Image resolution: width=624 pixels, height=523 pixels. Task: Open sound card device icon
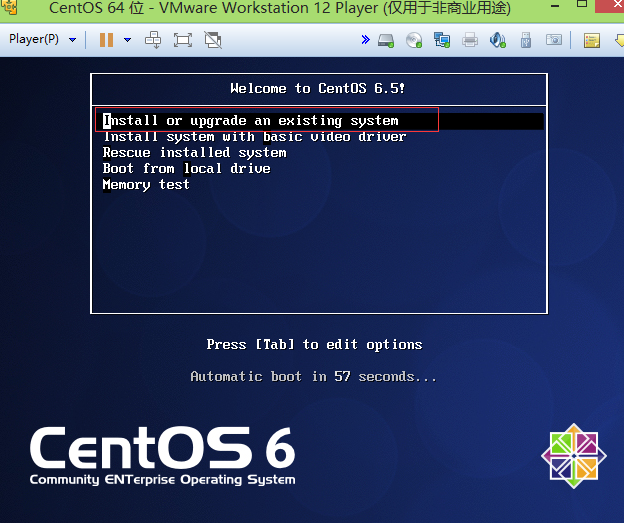pos(498,40)
